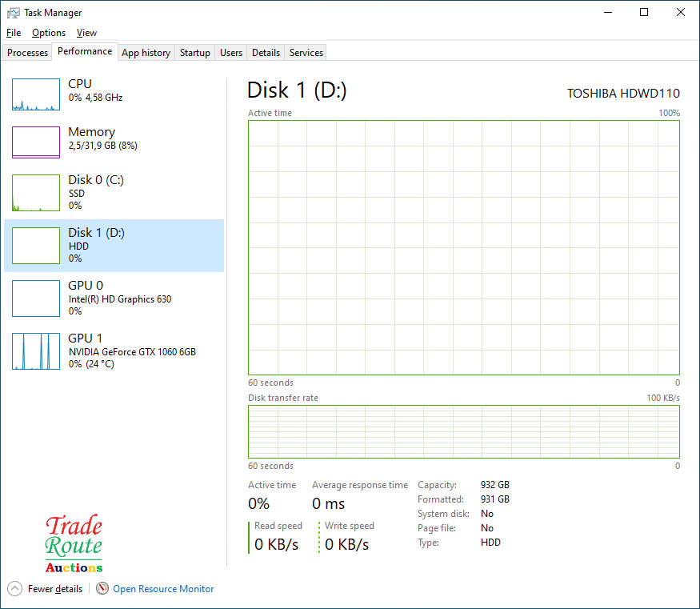The height and width of the screenshot is (609, 700).
Task: Switch to the Users tab
Action: (x=231, y=53)
